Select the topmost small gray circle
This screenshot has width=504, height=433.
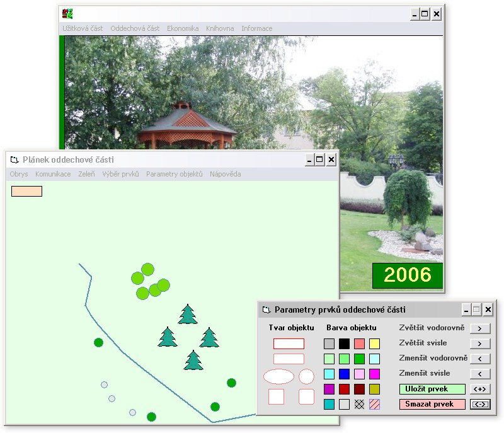104,384
